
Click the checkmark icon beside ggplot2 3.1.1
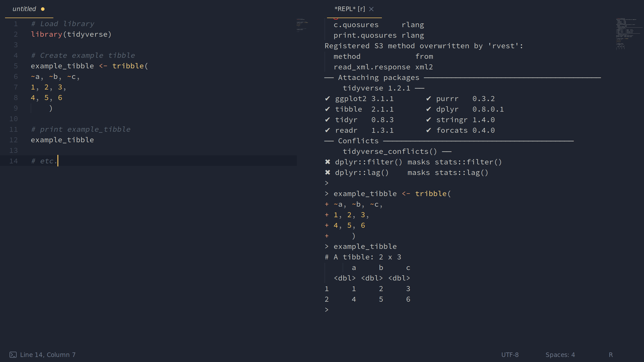point(328,99)
